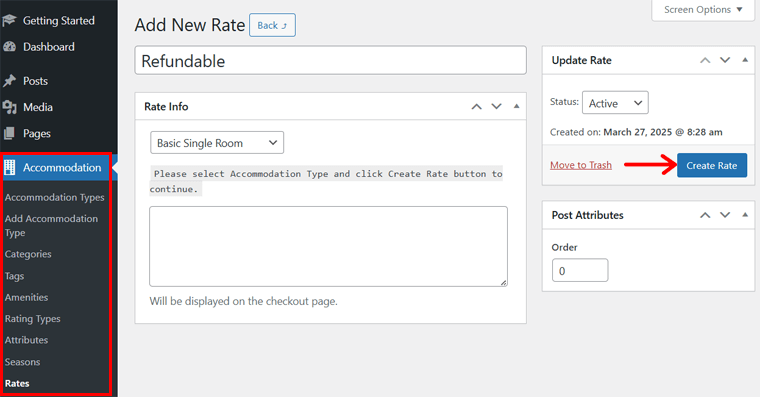Collapse the Post Attributes panel
Image resolution: width=760 pixels, height=397 pixels.
pyautogui.click(x=745, y=215)
